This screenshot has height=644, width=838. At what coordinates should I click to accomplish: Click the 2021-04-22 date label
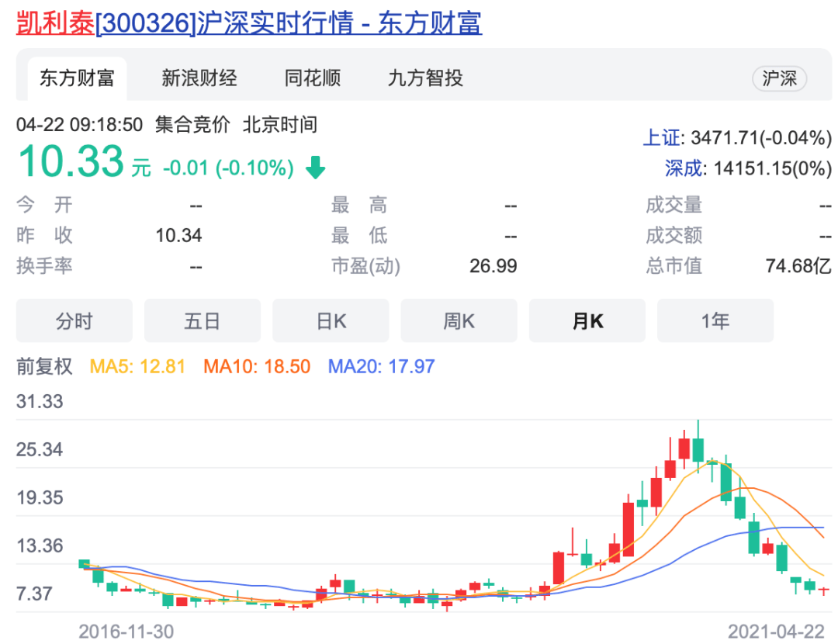pyautogui.click(x=778, y=630)
